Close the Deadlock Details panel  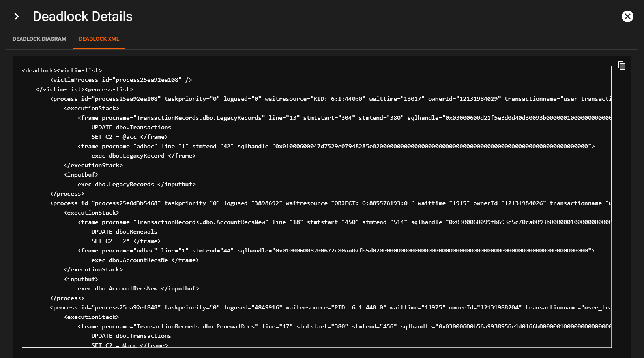pyautogui.click(x=627, y=16)
